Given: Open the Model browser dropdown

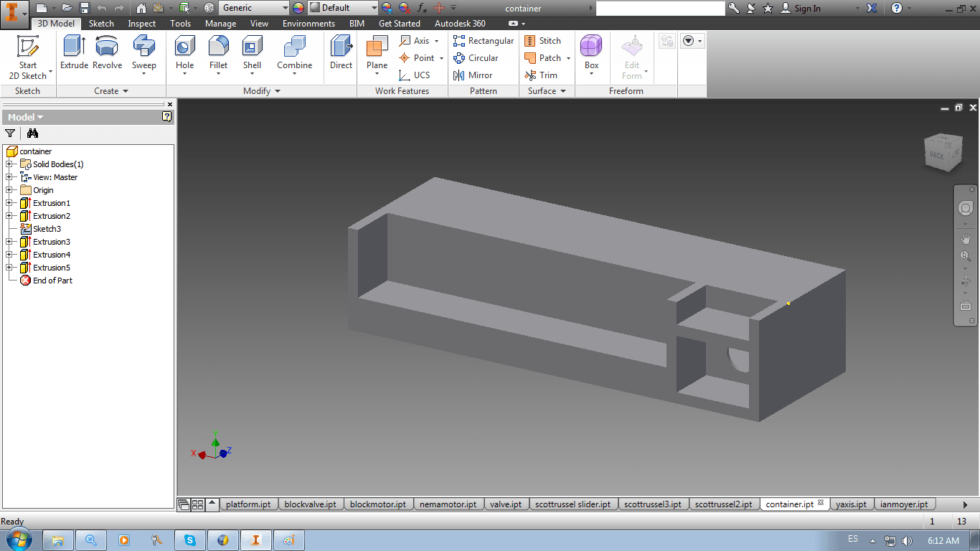Looking at the screenshot, I should point(26,117).
